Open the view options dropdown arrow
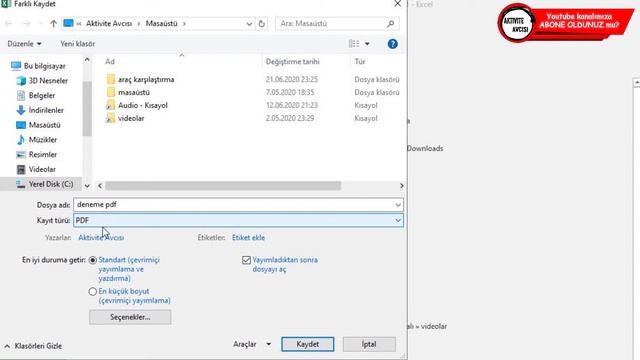The image size is (640, 360). coord(367,44)
